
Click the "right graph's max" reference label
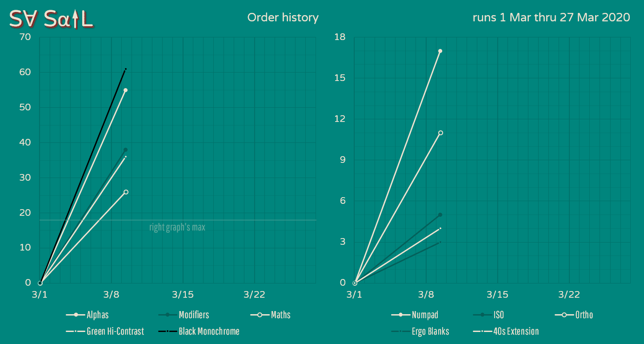177,227
